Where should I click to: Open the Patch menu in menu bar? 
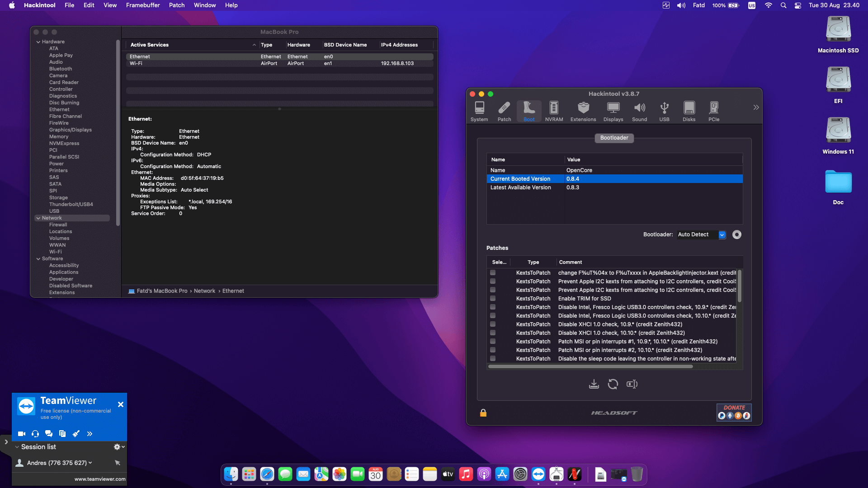coord(177,5)
